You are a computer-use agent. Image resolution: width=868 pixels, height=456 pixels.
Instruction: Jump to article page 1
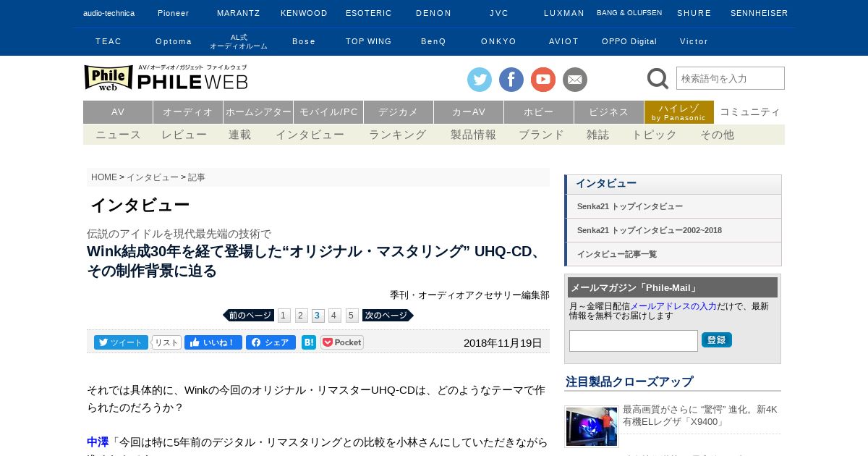[x=284, y=316]
